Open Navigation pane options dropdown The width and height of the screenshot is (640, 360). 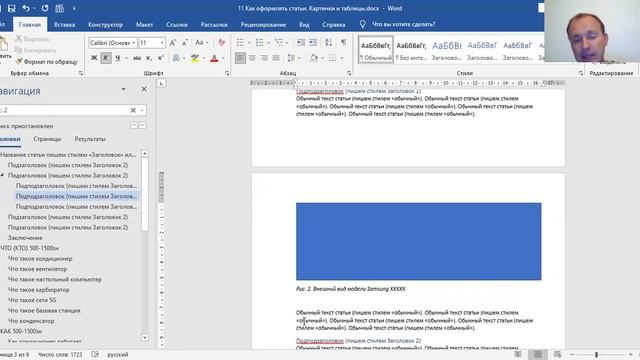click(x=124, y=89)
